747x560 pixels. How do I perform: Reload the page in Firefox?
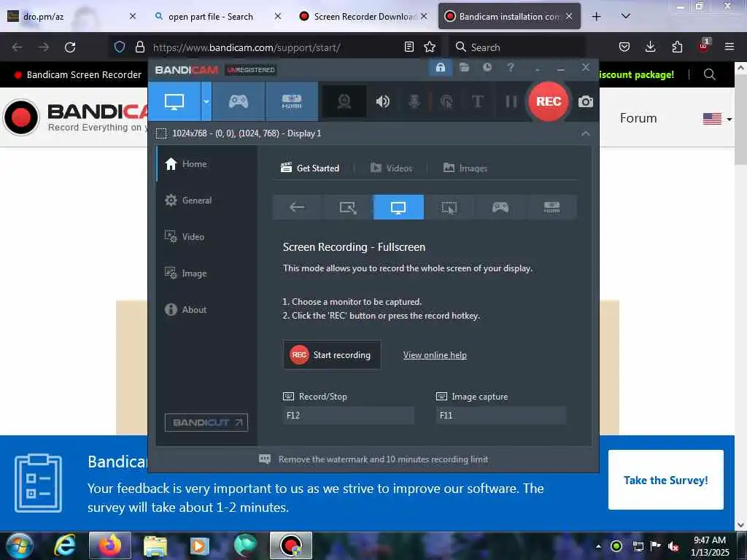point(70,47)
